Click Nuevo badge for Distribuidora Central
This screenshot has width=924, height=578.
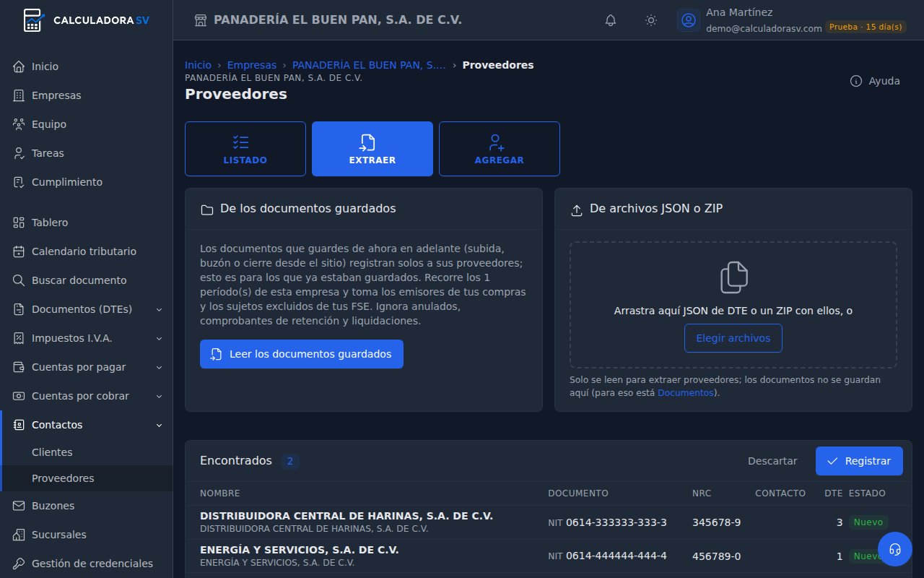click(868, 522)
